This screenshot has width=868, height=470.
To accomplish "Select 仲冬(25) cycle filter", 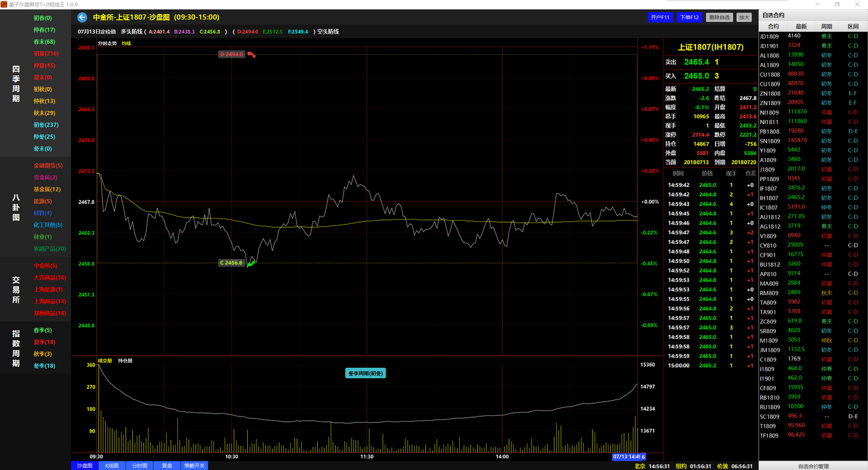I will point(44,137).
